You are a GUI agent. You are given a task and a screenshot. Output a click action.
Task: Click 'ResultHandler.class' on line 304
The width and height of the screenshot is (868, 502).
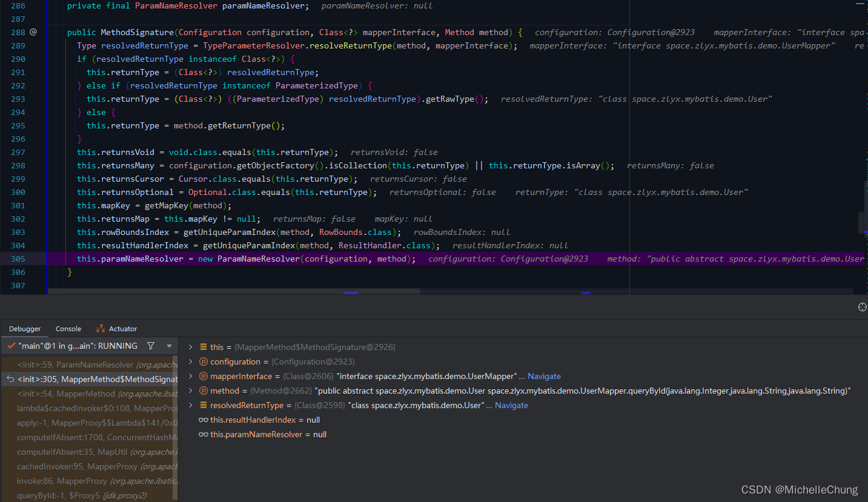[385, 245]
